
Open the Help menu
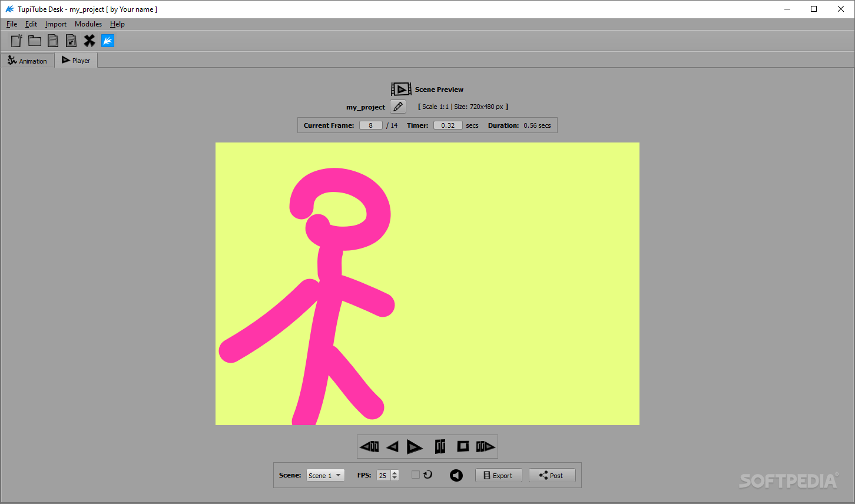(117, 24)
